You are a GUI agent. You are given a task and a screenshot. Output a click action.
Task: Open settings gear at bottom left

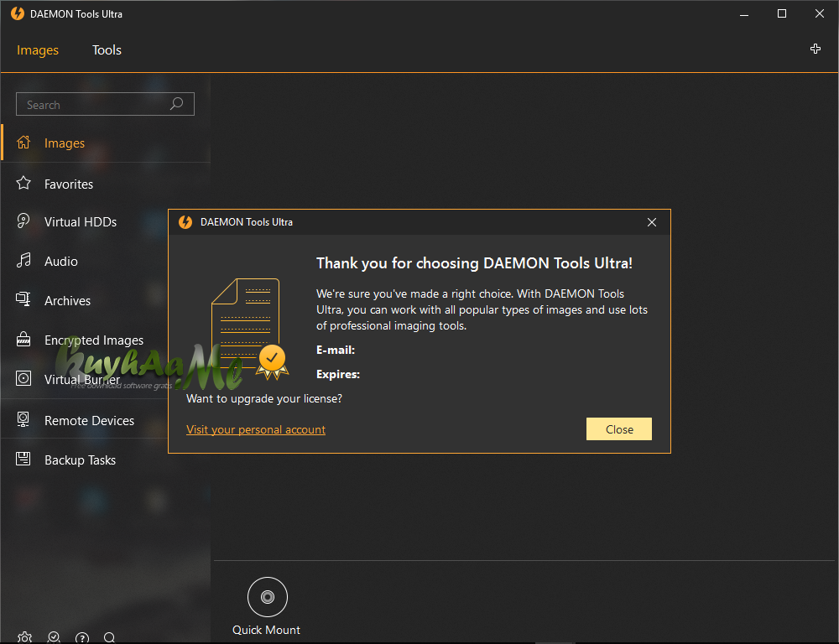[x=24, y=637]
